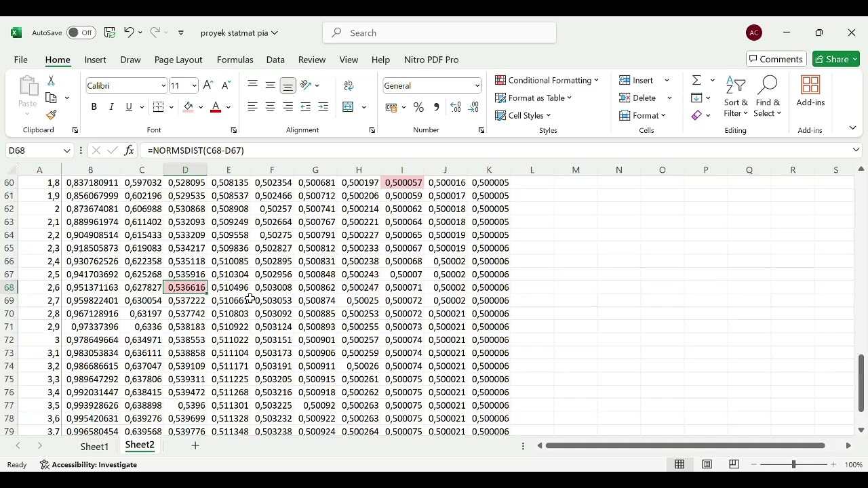Click the Undo arrow icon
This screenshot has width=868, height=488.
pyautogui.click(x=128, y=33)
